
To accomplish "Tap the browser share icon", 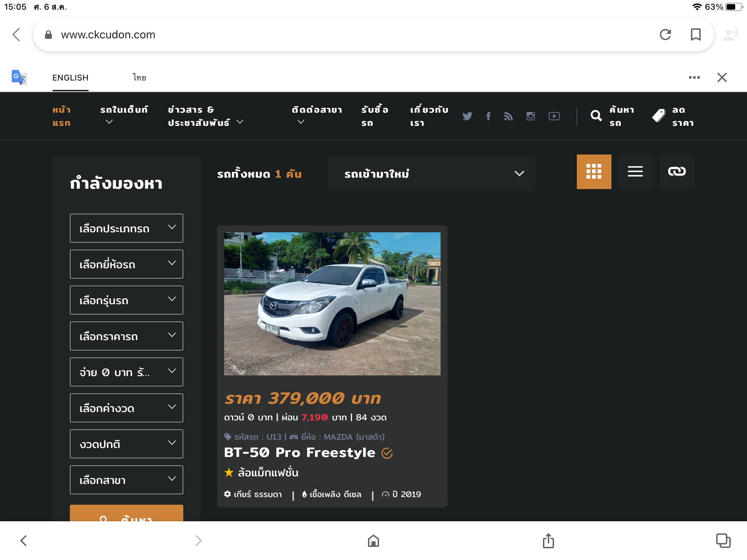I will pos(548,541).
